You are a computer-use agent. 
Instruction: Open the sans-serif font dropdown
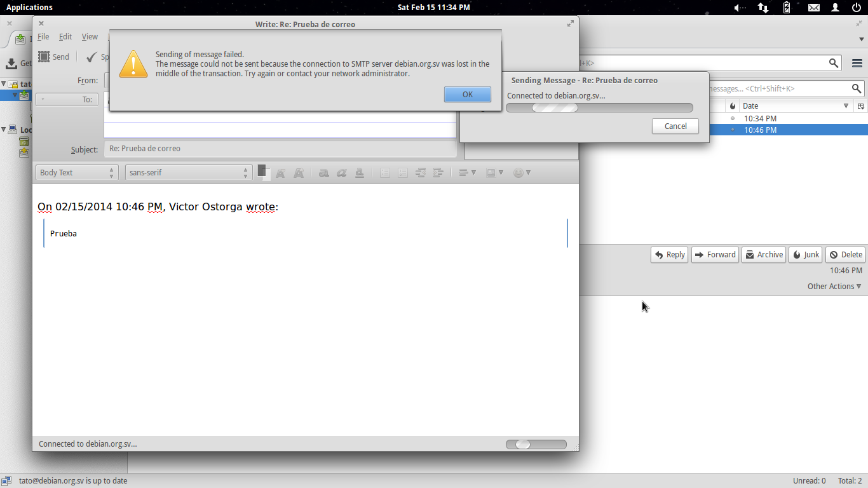(189, 173)
